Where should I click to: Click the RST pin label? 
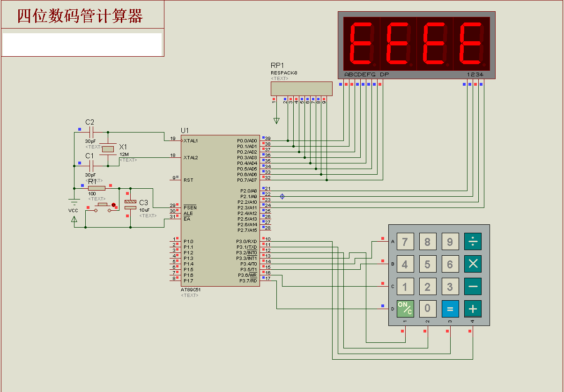(x=188, y=180)
